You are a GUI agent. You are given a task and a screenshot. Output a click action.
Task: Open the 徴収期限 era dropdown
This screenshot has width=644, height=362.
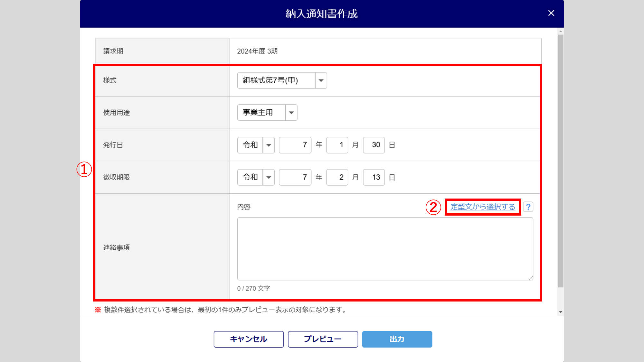tap(268, 177)
